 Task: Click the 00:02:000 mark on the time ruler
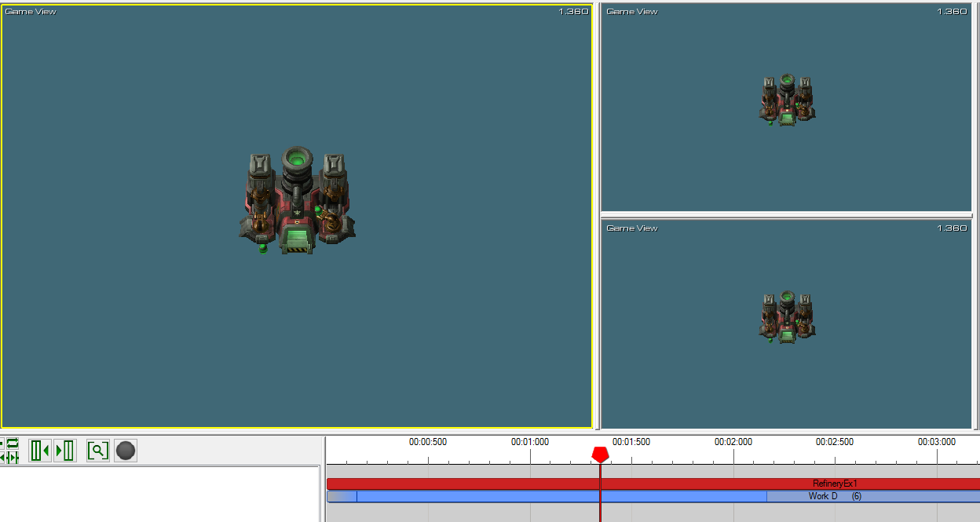tap(733, 442)
